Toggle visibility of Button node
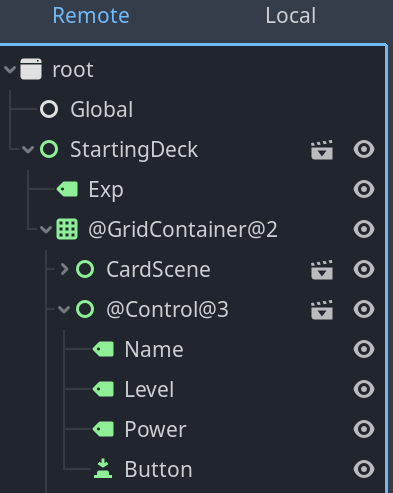Image resolution: width=393 pixels, height=493 pixels. click(364, 469)
